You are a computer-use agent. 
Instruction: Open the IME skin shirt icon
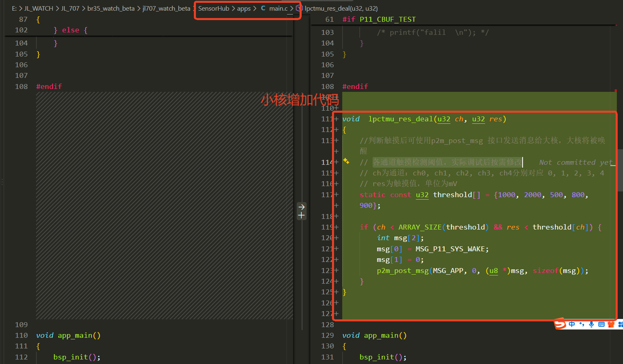pos(611,324)
